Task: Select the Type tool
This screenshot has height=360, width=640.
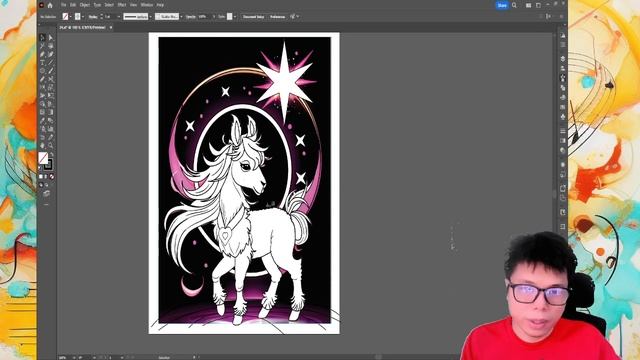Action: [42, 62]
